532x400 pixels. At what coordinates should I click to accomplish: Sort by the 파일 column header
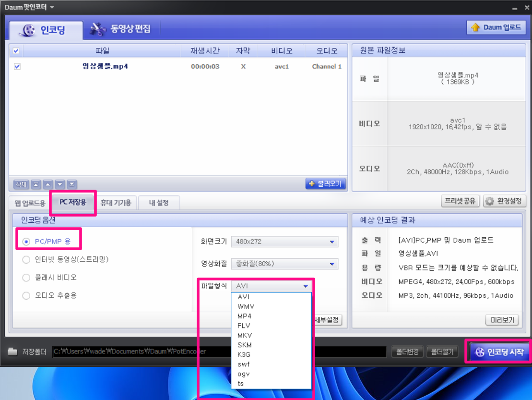[102, 51]
